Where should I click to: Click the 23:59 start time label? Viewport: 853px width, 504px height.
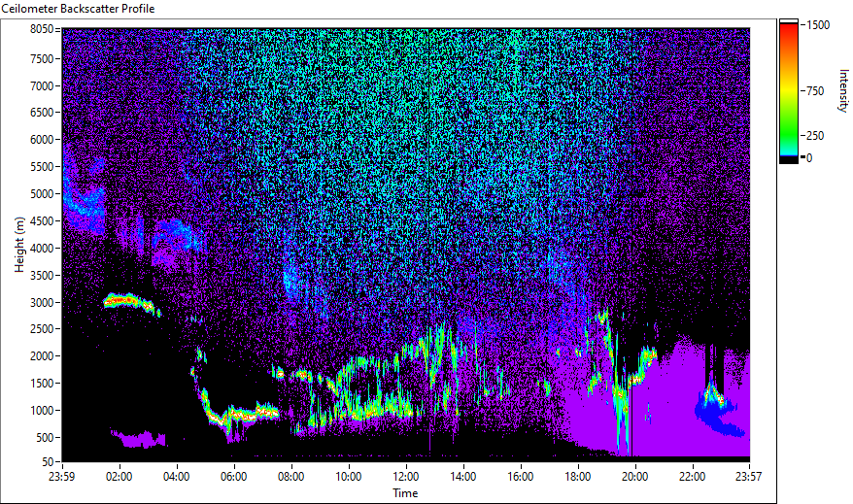(x=61, y=477)
